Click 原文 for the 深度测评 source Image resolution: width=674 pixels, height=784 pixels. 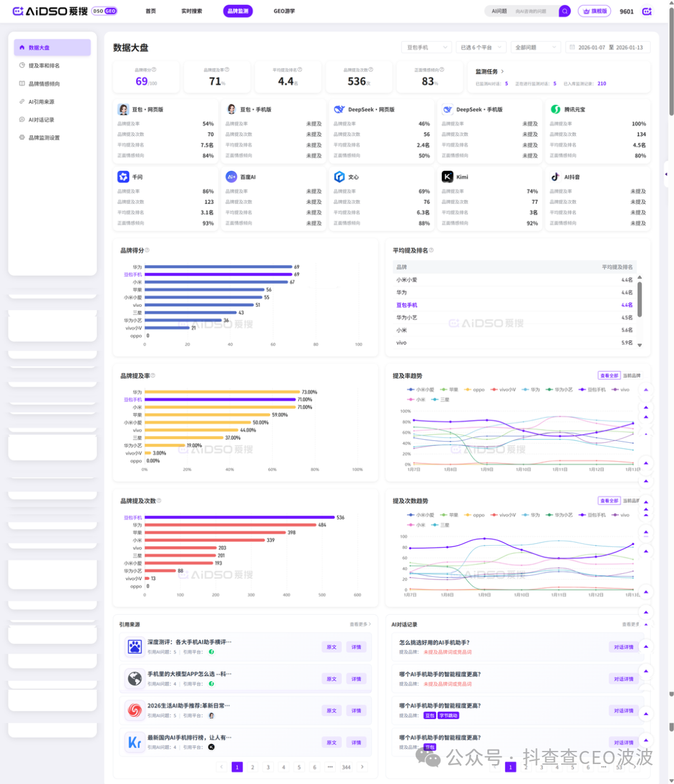[331, 647]
